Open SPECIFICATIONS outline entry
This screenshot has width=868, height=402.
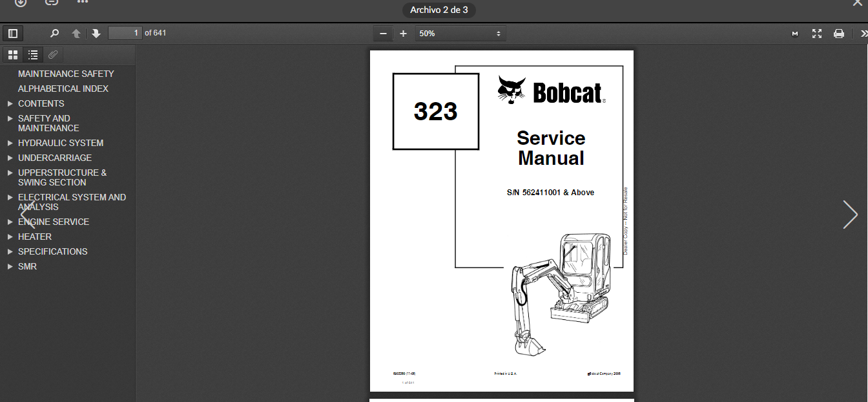tap(53, 251)
